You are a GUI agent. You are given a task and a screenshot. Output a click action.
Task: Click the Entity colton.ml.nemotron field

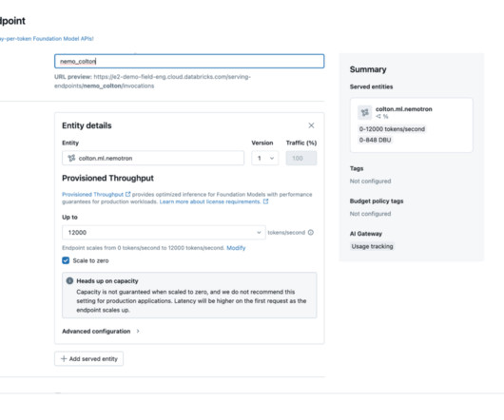click(x=153, y=158)
